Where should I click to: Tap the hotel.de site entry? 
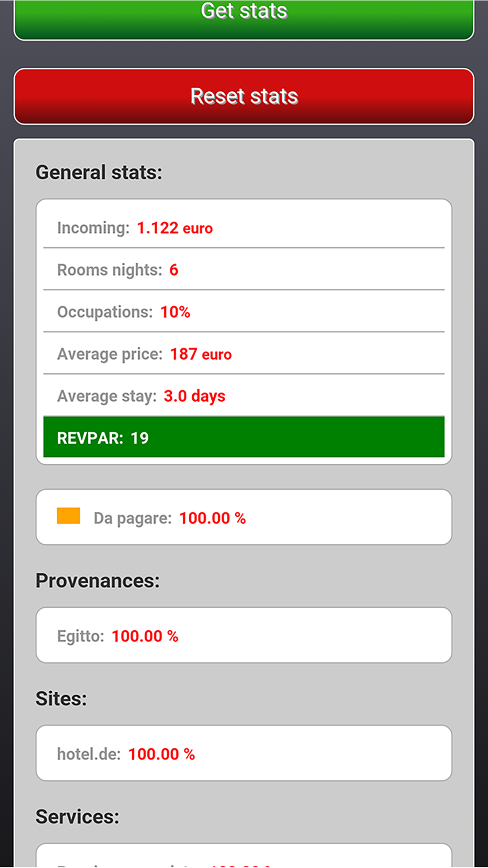pos(244,753)
